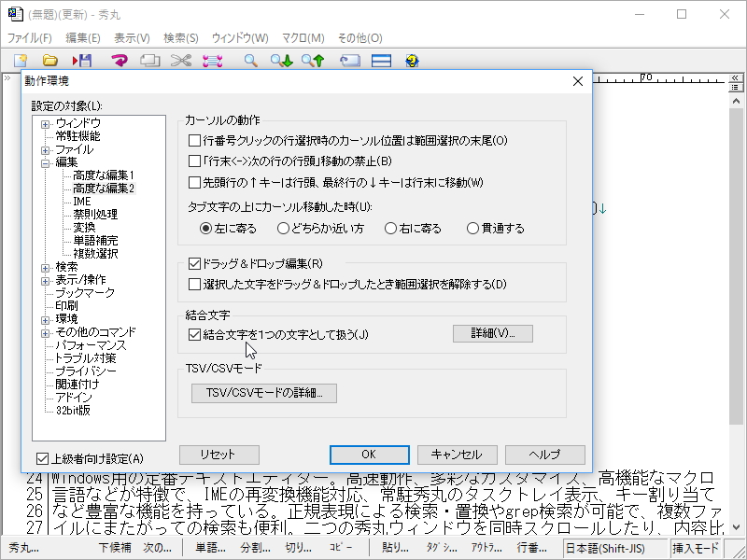This screenshot has height=560, width=747.
Task: Undo using the red arrow toolbar icon
Action: 120,61
